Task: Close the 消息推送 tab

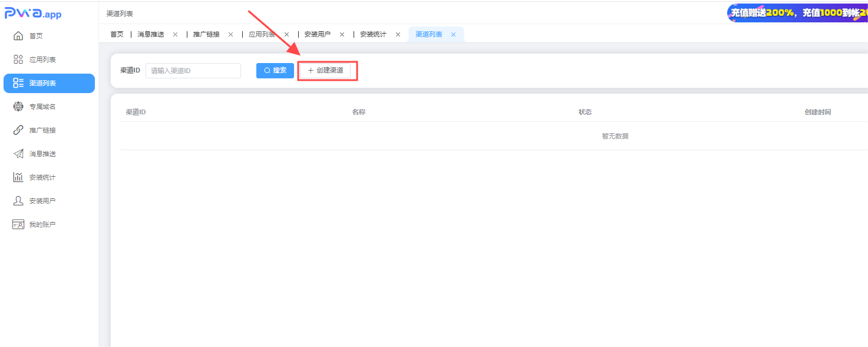Action: (175, 35)
